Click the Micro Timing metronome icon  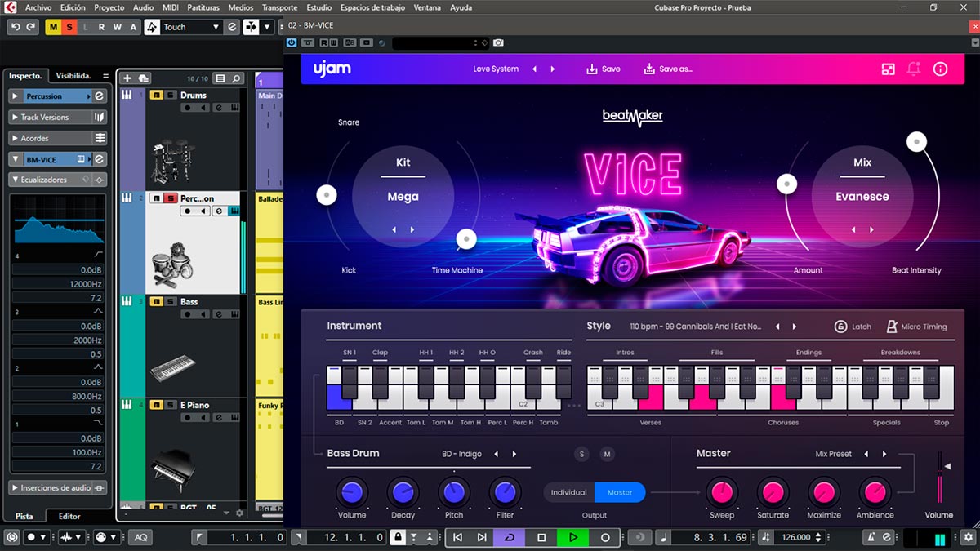point(892,327)
